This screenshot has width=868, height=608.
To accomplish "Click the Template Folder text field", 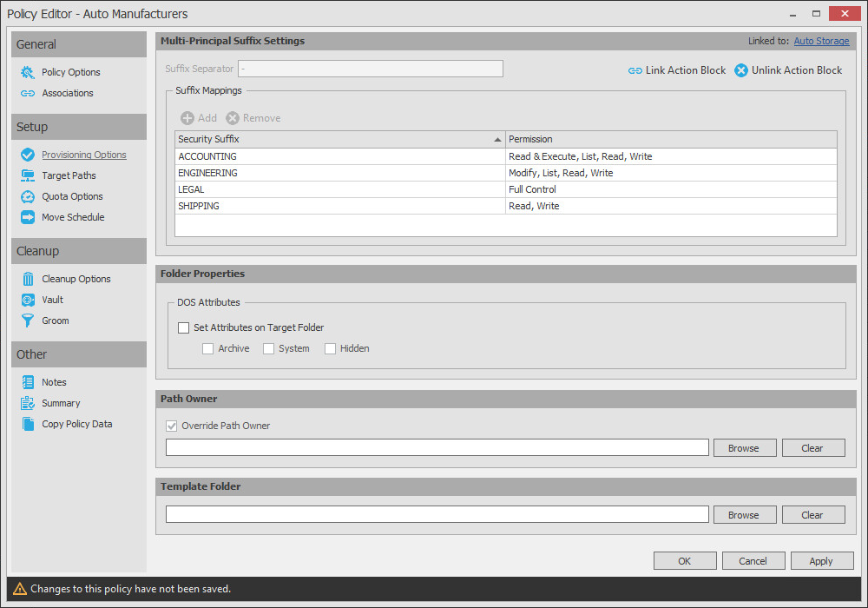I will point(437,514).
